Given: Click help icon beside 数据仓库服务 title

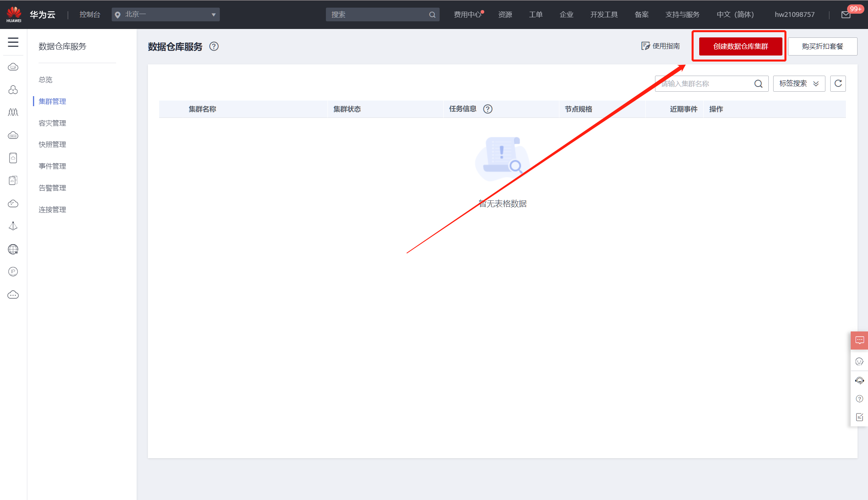Looking at the screenshot, I should pyautogui.click(x=214, y=47).
